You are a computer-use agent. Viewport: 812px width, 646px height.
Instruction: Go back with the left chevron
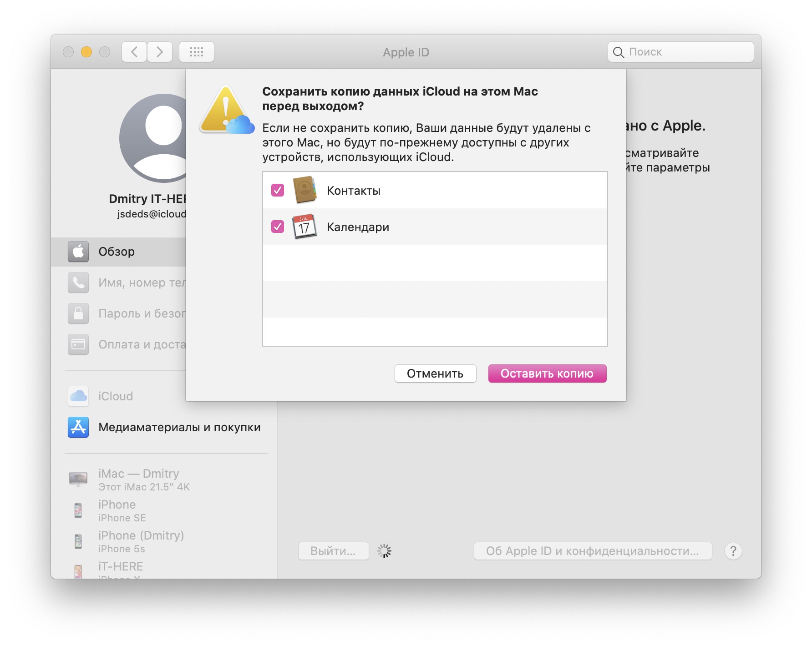[x=134, y=52]
